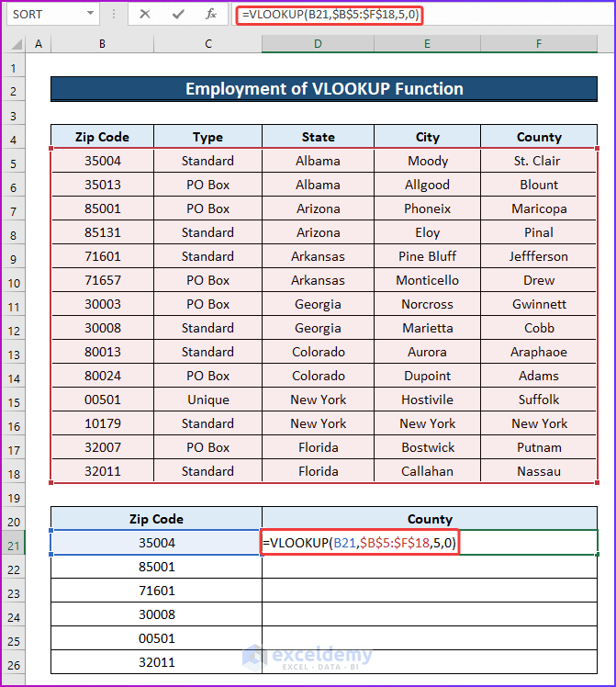The height and width of the screenshot is (687, 616).
Task: Click zip code cell 80013
Action: tap(103, 352)
